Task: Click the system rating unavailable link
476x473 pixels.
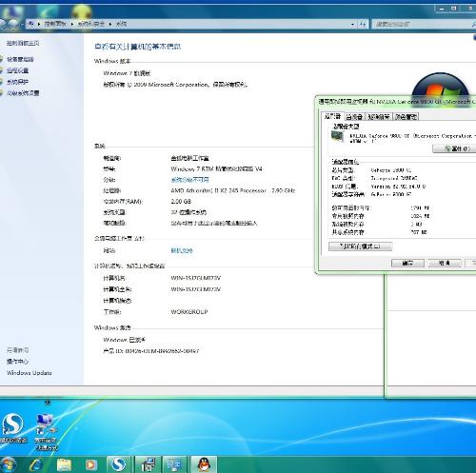Action: [x=189, y=180]
